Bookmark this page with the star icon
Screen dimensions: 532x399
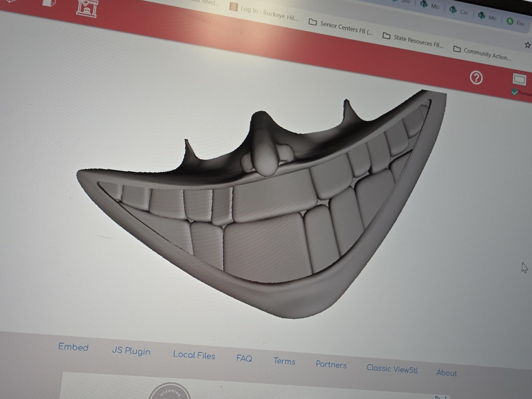(x=528, y=45)
